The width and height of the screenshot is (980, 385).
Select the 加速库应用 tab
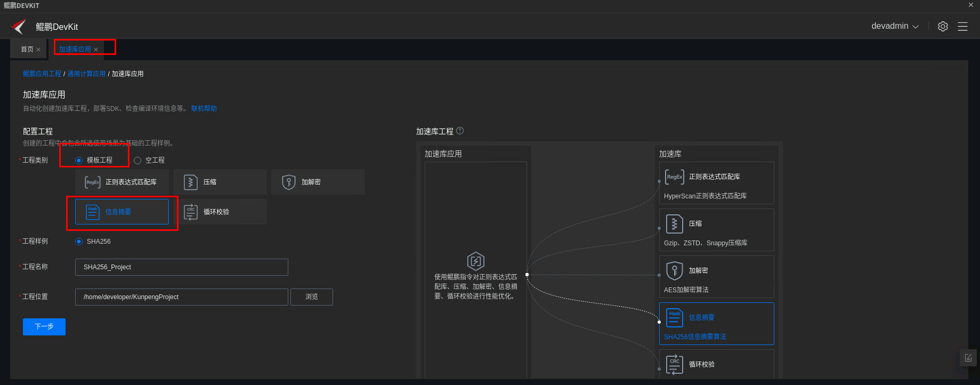pyautogui.click(x=75, y=49)
